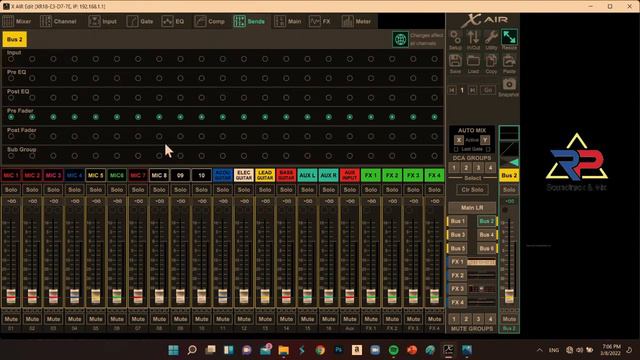
Task: Click the Snapshot camera icon
Action: 509,84
